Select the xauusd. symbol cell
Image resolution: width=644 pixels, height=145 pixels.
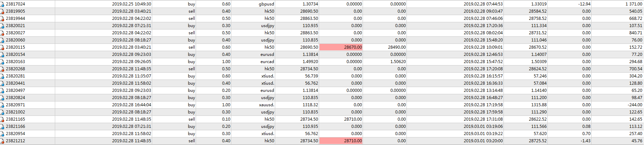click(267, 105)
